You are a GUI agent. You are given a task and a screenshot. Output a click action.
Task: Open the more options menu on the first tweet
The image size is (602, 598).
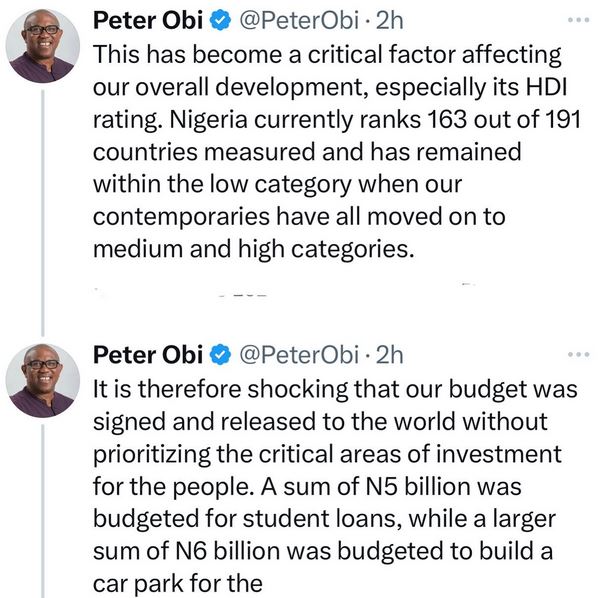(578, 21)
